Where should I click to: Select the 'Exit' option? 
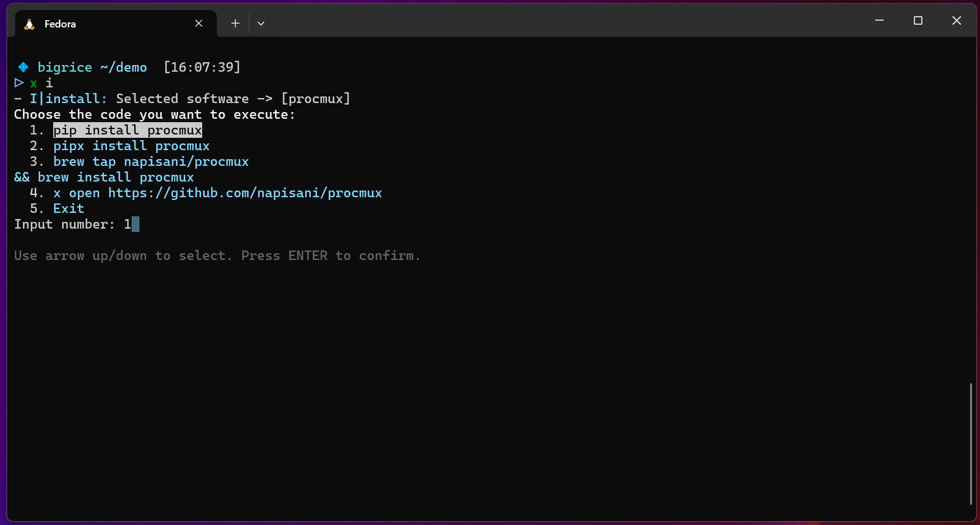pos(69,208)
